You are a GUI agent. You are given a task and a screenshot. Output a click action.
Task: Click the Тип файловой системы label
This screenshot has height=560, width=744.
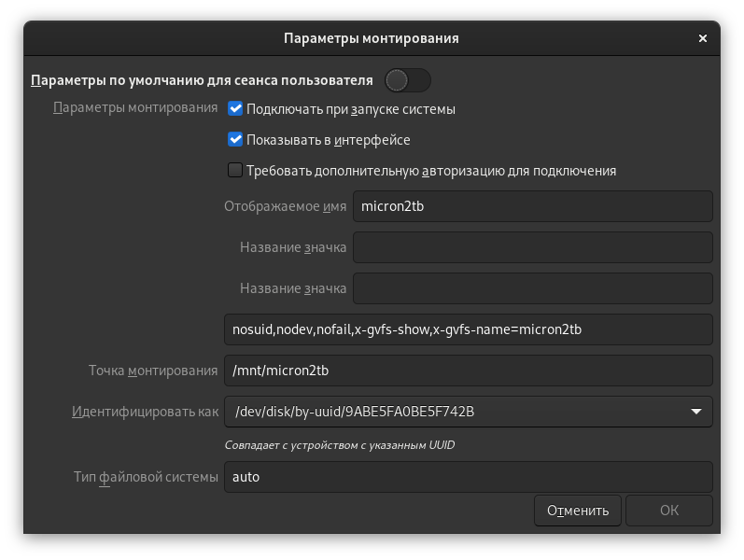pos(146,477)
